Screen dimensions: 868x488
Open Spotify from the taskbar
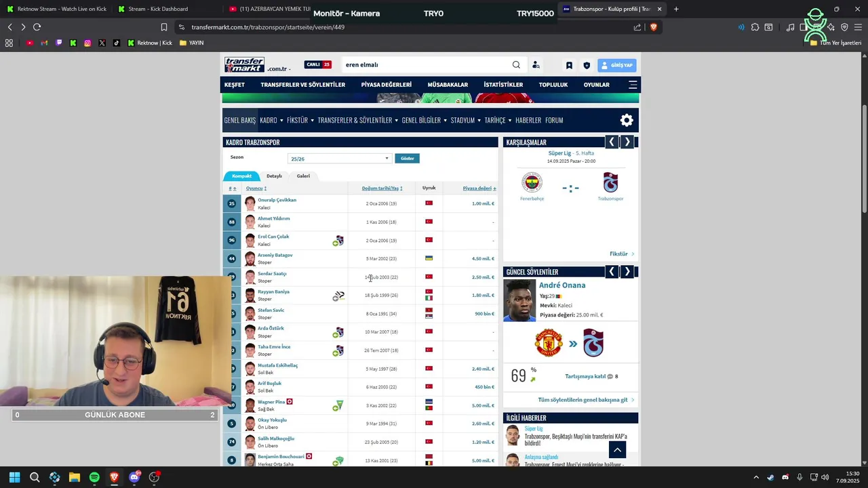[94, 477]
